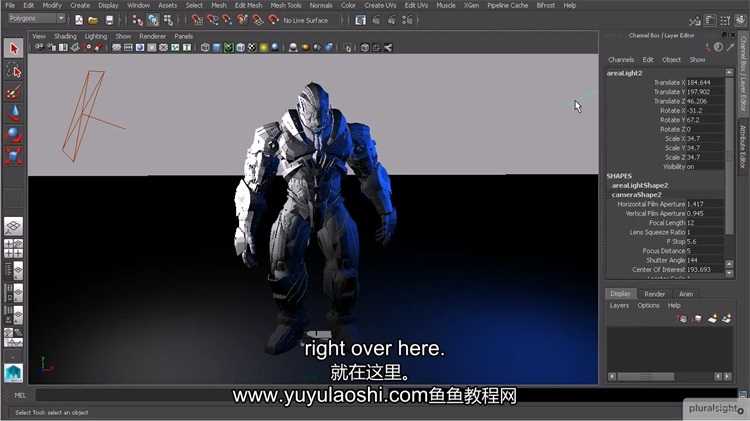Open the Mesh Tools menu
750x421 pixels.
click(286, 5)
